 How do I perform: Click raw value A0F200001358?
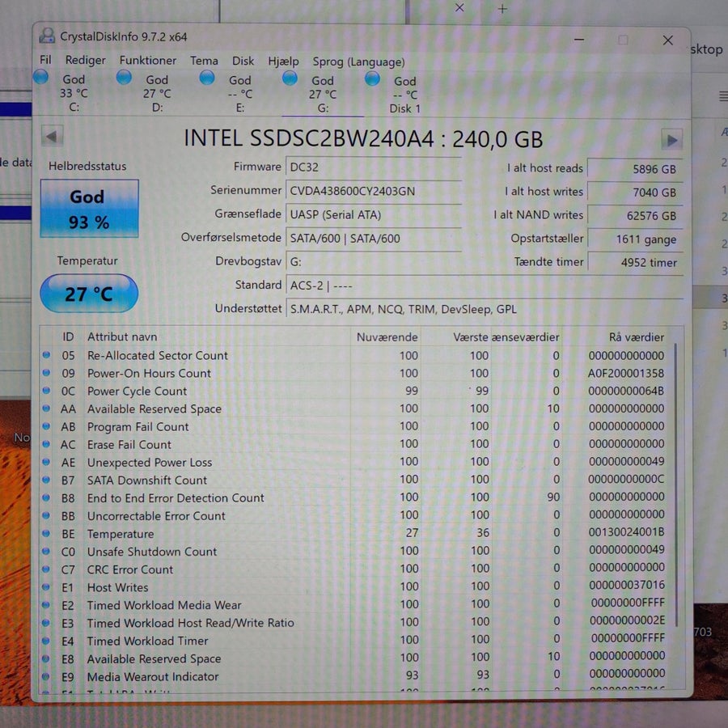(x=625, y=373)
